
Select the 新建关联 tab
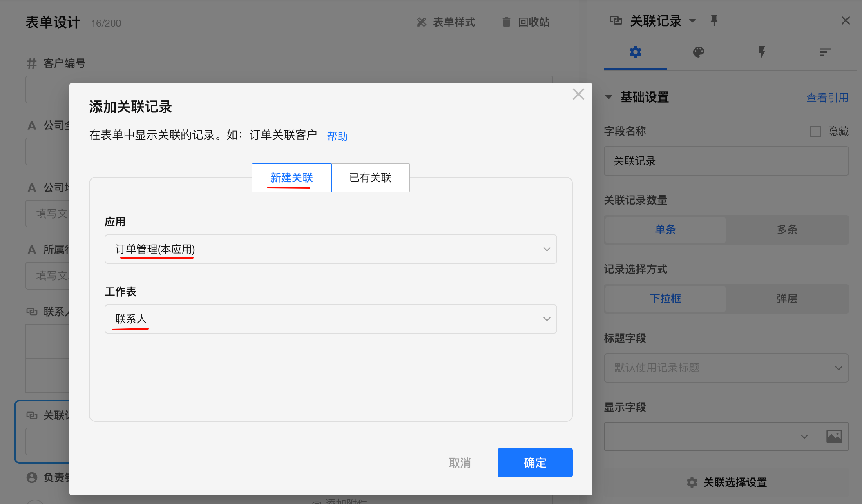(291, 178)
